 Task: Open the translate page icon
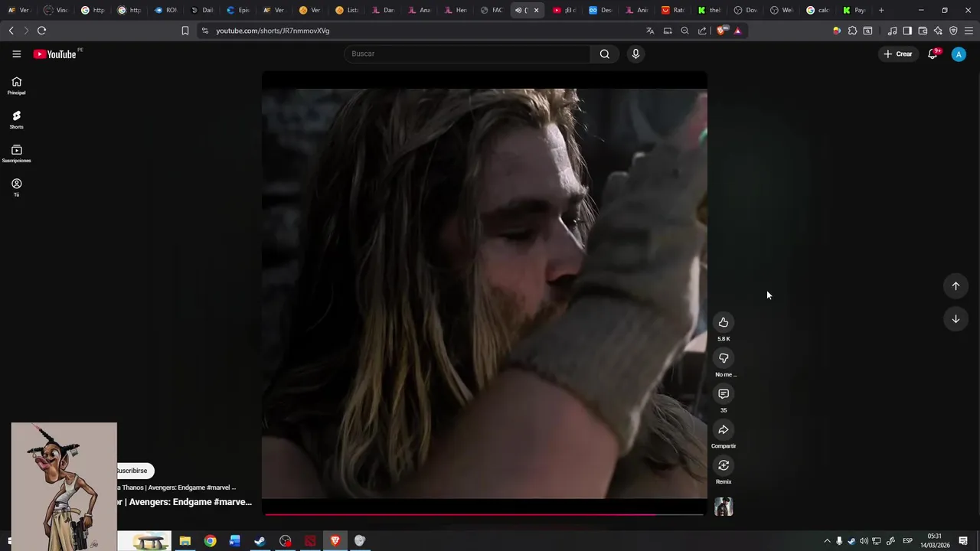(x=650, y=31)
